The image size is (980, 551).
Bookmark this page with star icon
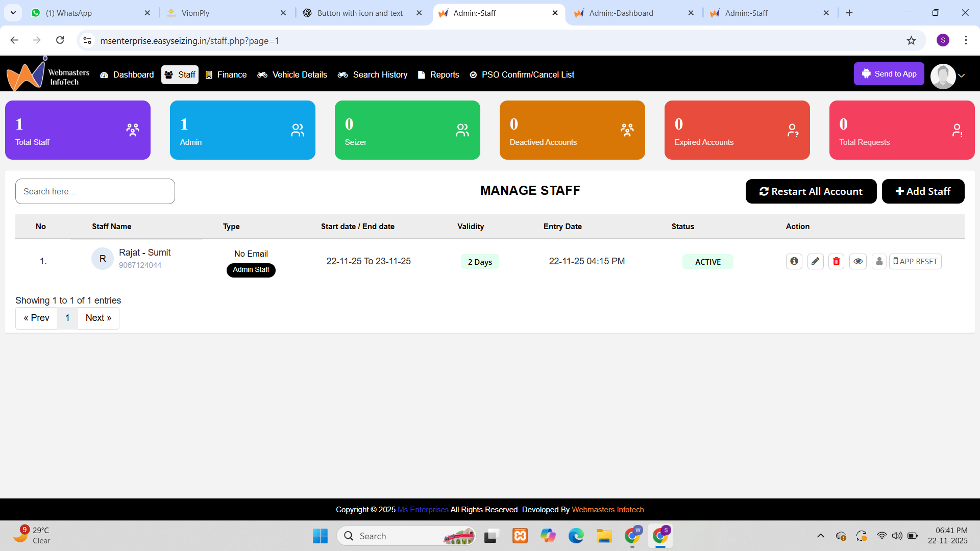point(911,40)
